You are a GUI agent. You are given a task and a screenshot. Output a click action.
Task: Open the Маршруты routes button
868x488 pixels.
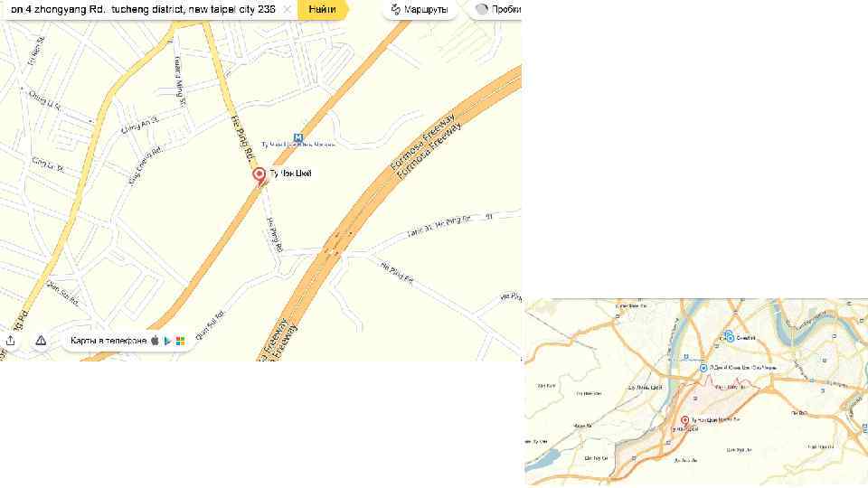420,9
